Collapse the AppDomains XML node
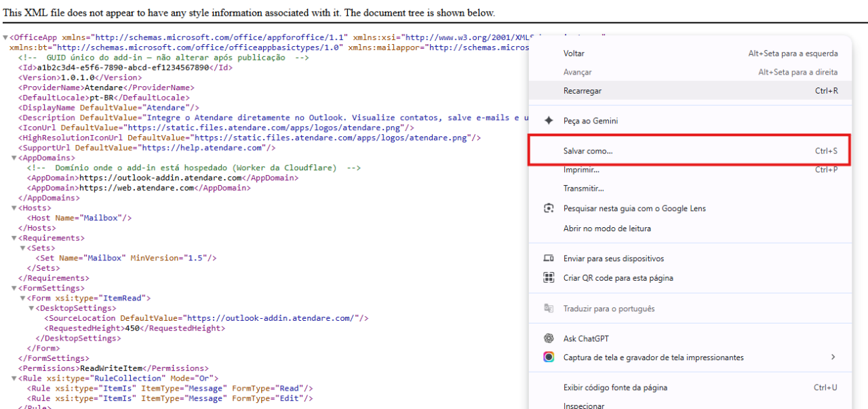Image resolution: width=868 pixels, height=409 pixels. click(x=14, y=158)
